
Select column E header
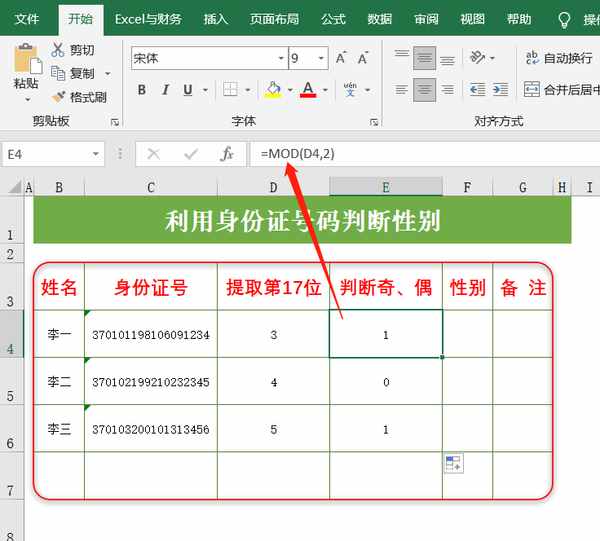(386, 187)
